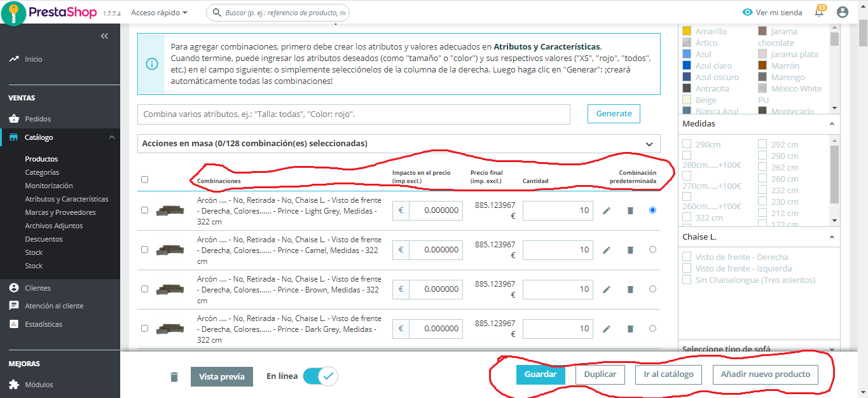Click the Estadísticas chart icon
This screenshot has height=398, width=868.
coord(14,324)
